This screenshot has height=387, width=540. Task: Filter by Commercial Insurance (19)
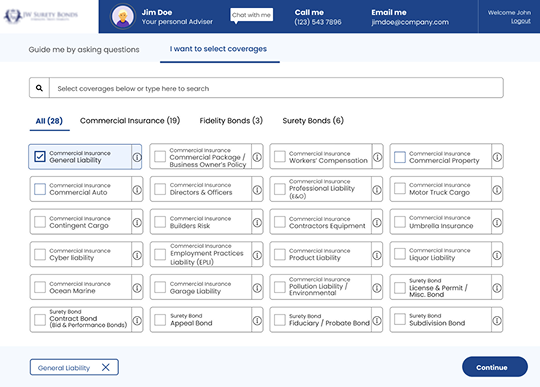(130, 121)
